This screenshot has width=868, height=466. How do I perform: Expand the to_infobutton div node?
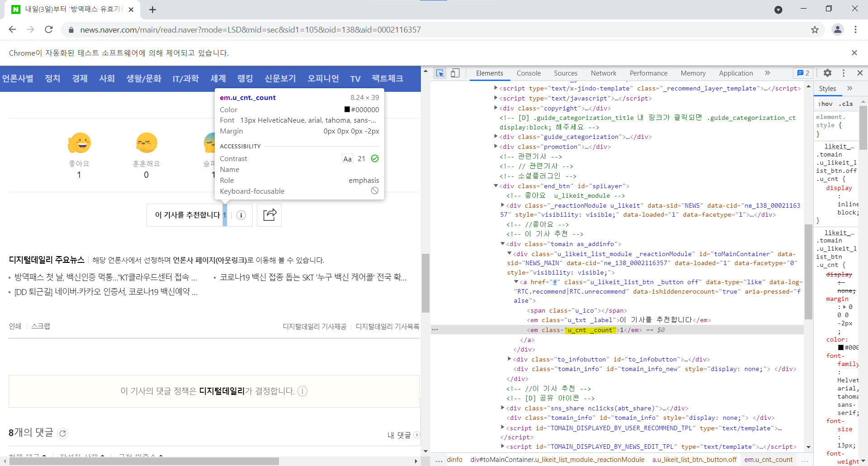509,359
